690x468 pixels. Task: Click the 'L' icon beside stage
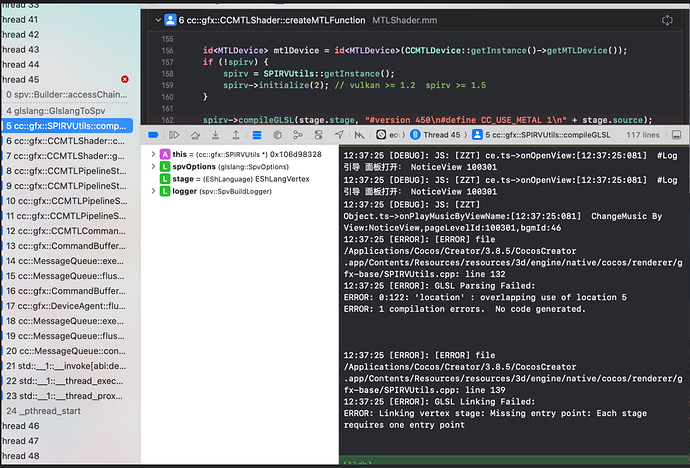coord(165,179)
